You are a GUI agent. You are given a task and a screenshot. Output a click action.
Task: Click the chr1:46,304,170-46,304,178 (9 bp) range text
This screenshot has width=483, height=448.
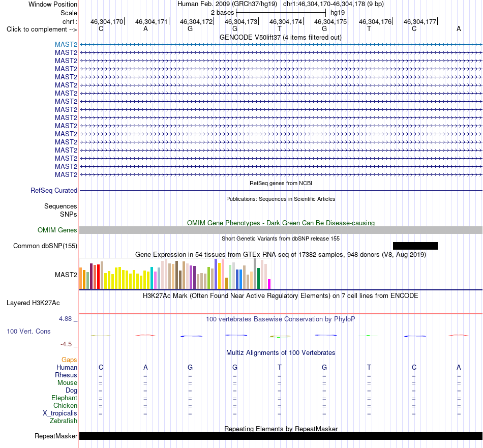pyautogui.click(x=334, y=4)
